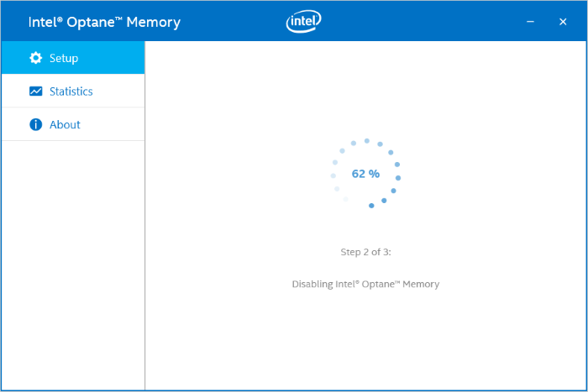Click the "Step 2 of 3:" text
The image size is (588, 392).
[365, 251]
